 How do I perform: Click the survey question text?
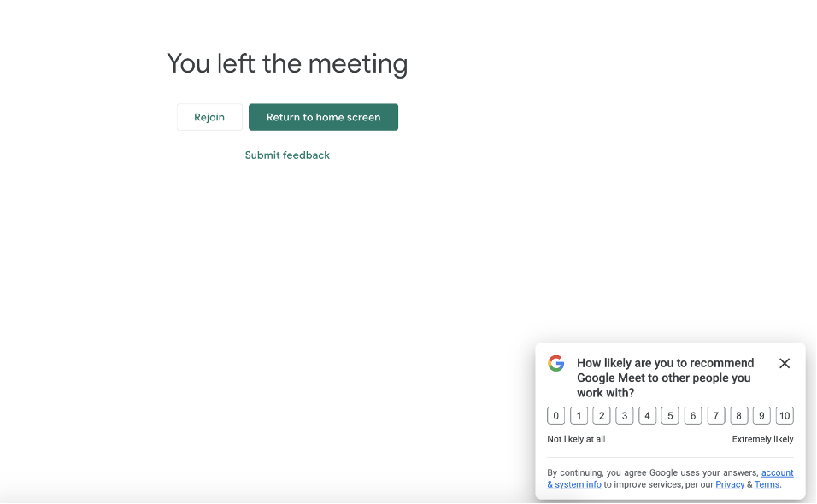665,378
